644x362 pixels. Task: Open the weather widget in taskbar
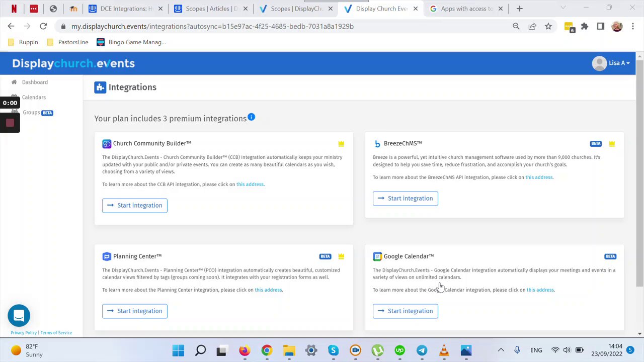tap(28, 350)
